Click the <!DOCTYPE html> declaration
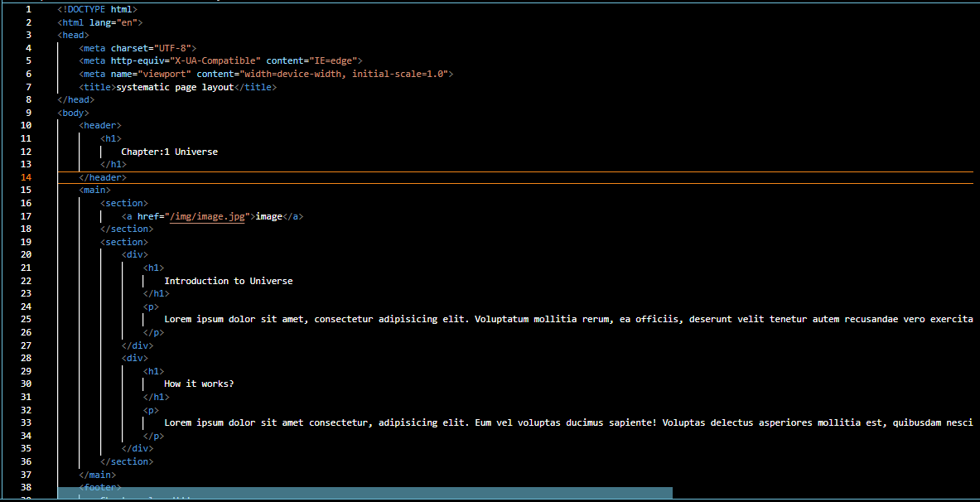The height and width of the screenshot is (502, 980). [x=97, y=10]
